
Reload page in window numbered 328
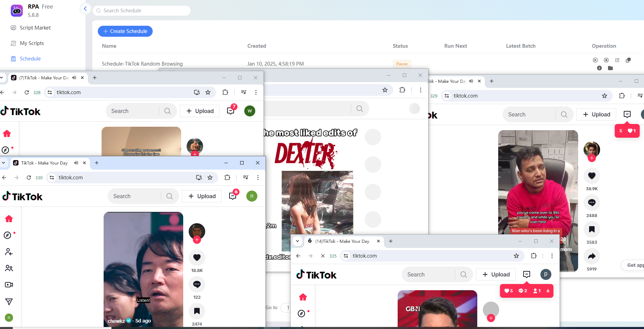[27, 92]
